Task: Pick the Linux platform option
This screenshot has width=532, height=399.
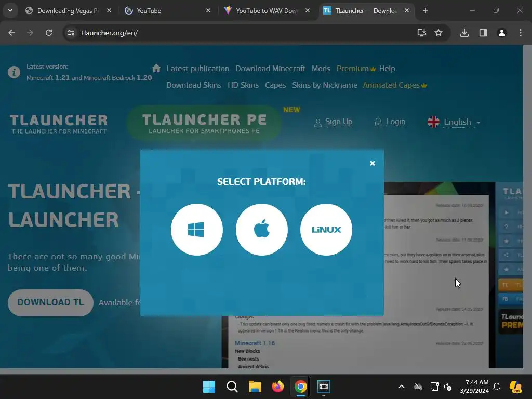Action: (x=326, y=230)
